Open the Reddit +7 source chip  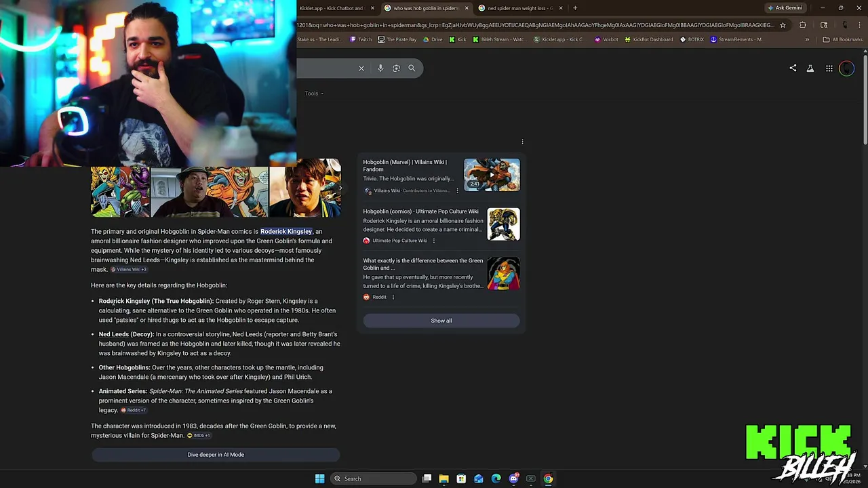pos(133,410)
